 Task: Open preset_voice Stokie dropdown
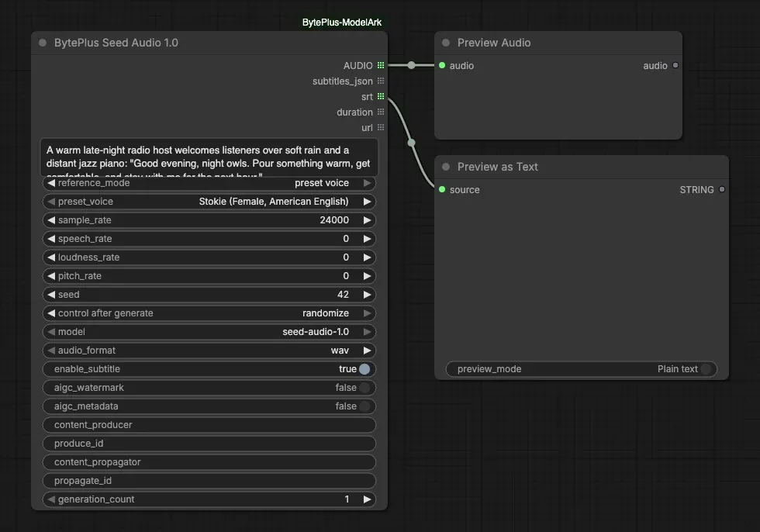click(209, 202)
